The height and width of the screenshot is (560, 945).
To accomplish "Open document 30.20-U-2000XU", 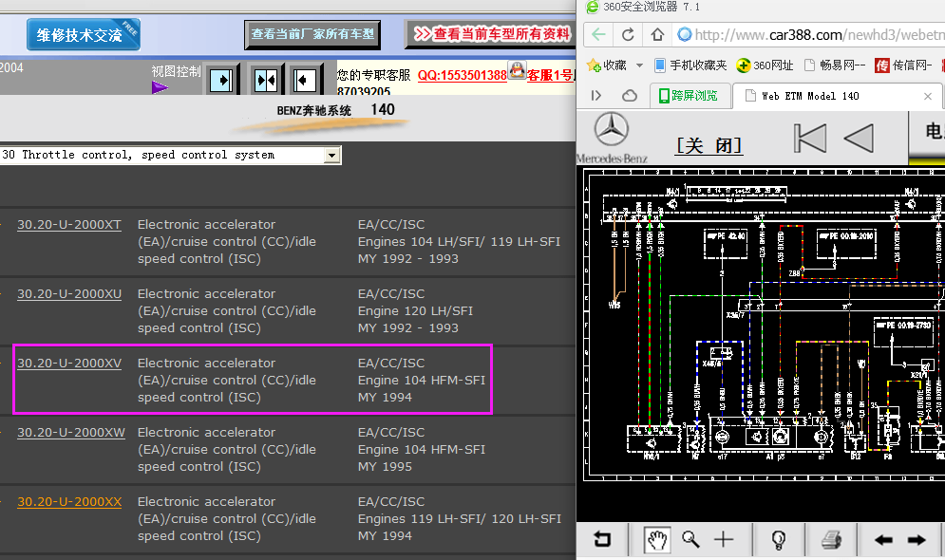I will [x=69, y=294].
